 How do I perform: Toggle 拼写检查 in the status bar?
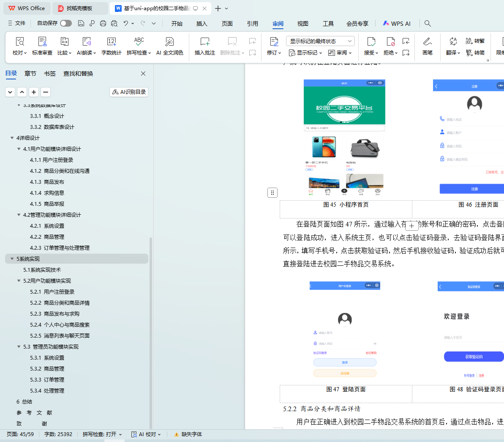pos(102,434)
